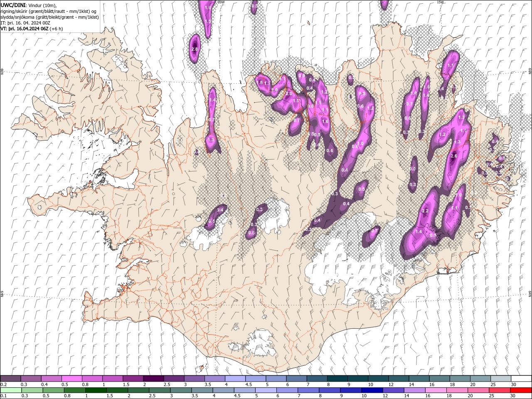Click the 0.2 swatch in upper snow legend

[x=10, y=379]
